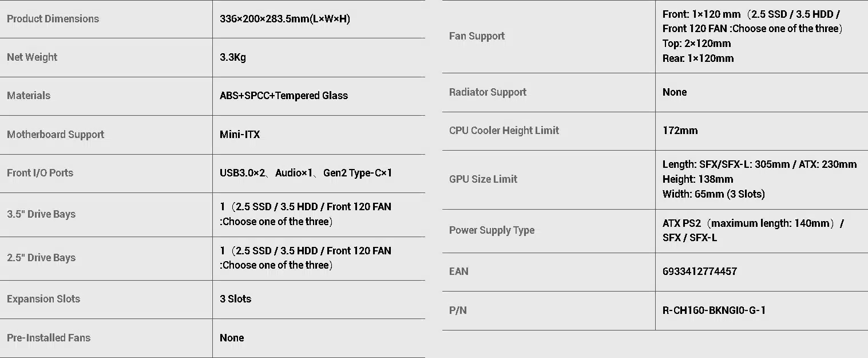This screenshot has height=358, width=868.
Task: Click the ABS+SPCC+Tempered Glass materials text
Action: pos(284,96)
